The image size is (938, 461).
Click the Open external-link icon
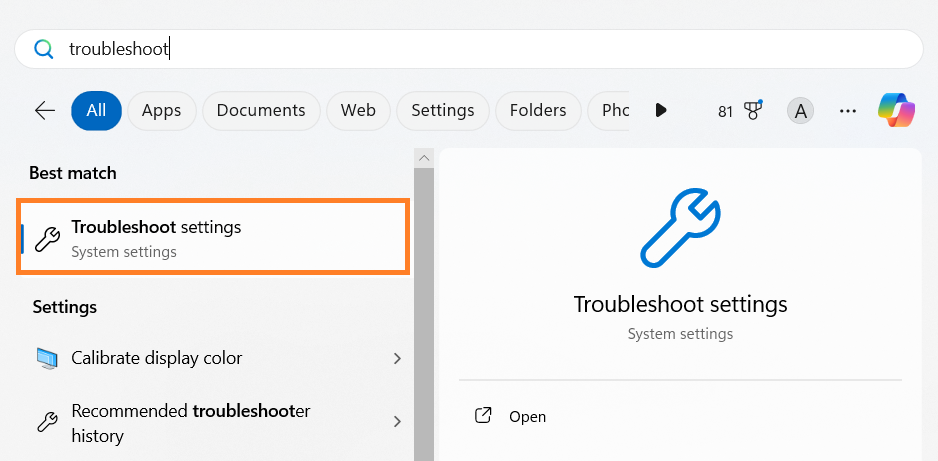pos(483,416)
